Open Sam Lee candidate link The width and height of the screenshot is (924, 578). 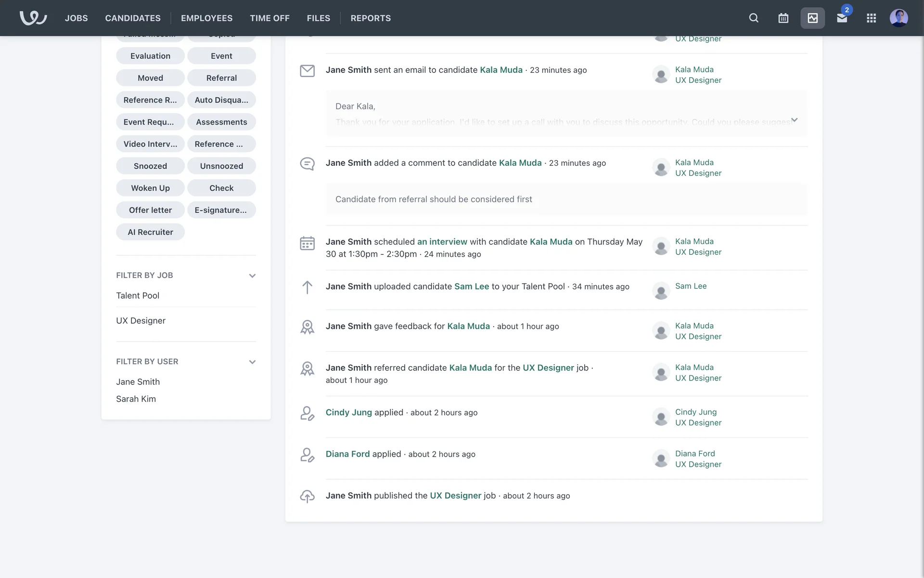471,286
